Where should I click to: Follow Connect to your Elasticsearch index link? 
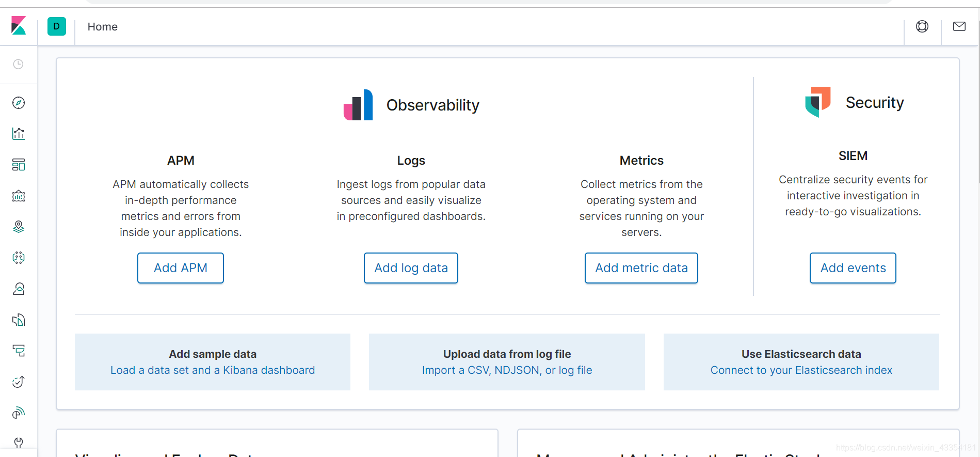(x=801, y=370)
